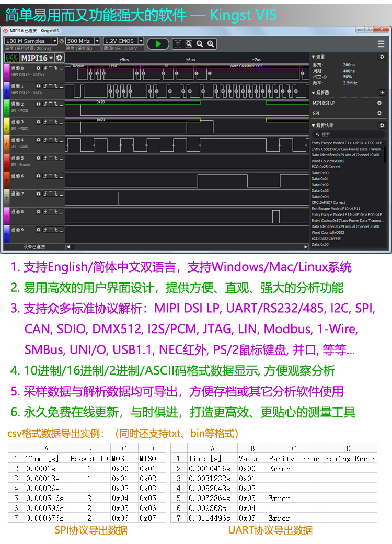This screenshot has height=544, width=392.
Task: Select result row 'Exit Escape Mode:LP10->LP11'
Action: (336, 209)
